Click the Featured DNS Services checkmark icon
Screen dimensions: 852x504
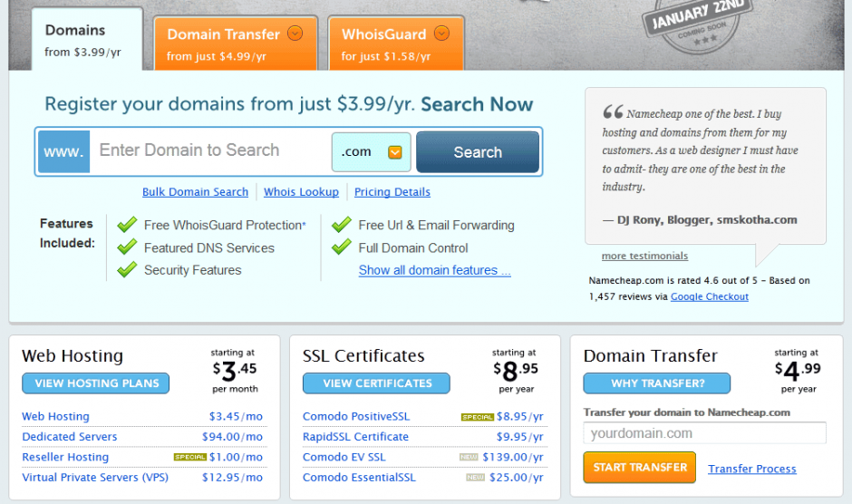point(127,247)
